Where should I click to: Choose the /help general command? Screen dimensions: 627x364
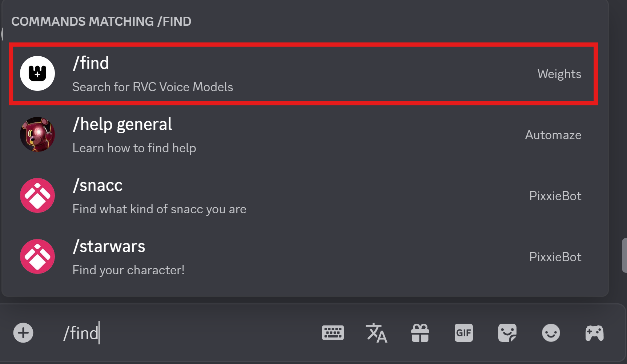pos(304,135)
